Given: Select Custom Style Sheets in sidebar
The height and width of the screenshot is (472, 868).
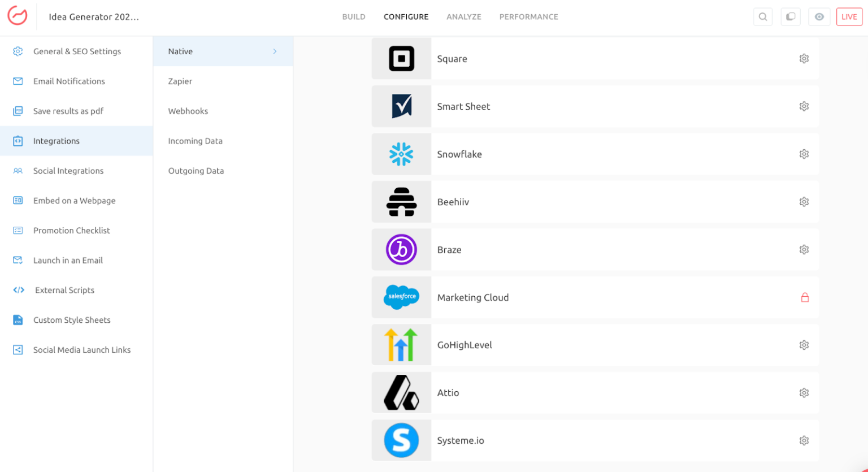Looking at the screenshot, I should (x=72, y=320).
